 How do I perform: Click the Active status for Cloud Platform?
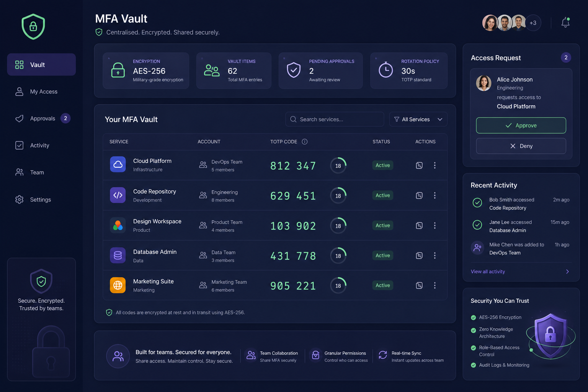(383, 165)
